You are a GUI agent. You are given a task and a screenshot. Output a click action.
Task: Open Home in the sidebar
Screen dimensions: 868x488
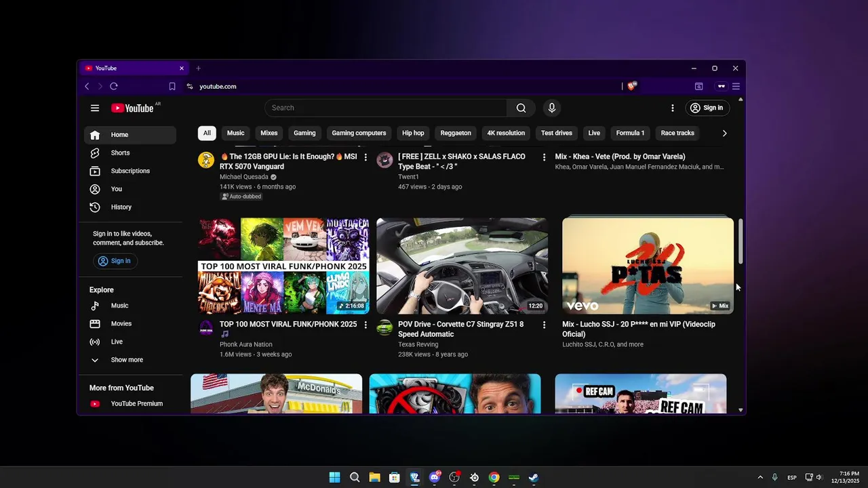(x=130, y=135)
